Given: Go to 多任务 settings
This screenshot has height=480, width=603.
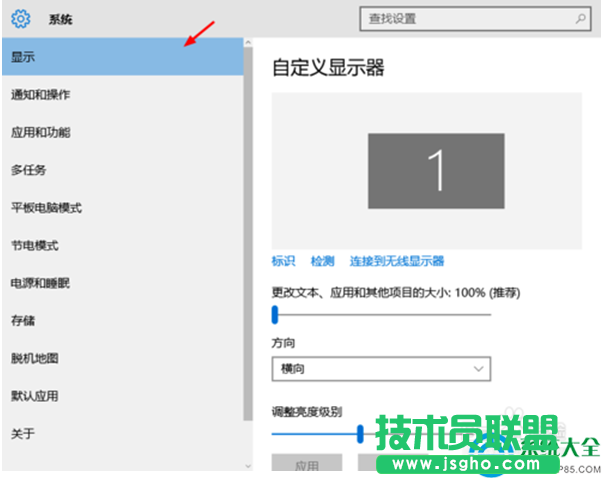Looking at the screenshot, I should tap(123, 170).
